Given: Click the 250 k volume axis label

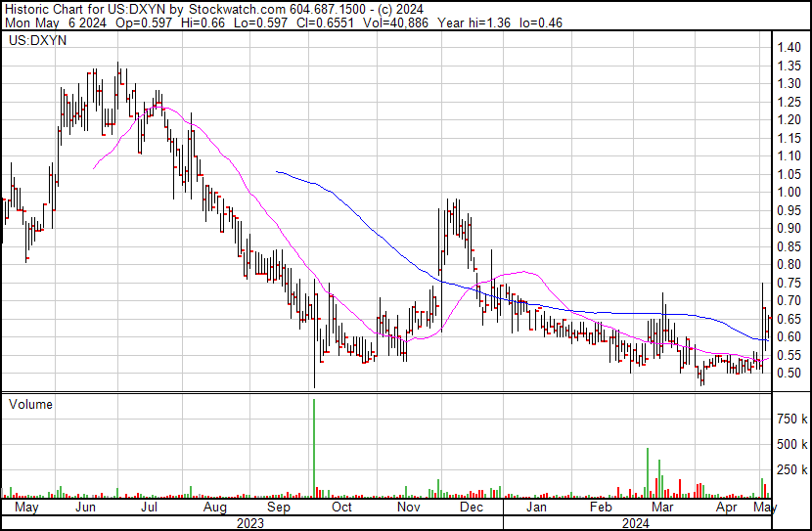Looking at the screenshot, I should point(791,470).
